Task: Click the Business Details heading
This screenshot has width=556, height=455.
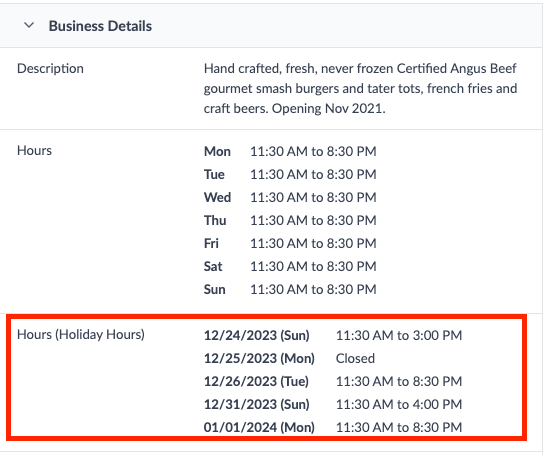Action: coord(100,26)
